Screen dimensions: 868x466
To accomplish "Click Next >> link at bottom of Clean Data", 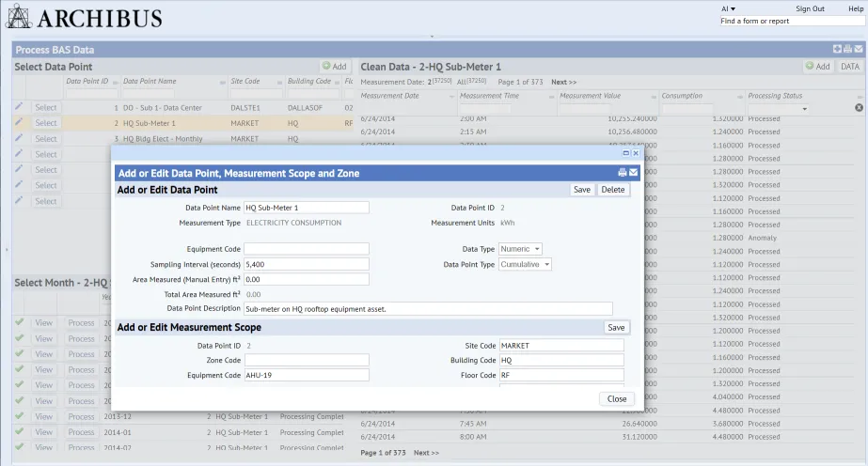I will [426, 453].
